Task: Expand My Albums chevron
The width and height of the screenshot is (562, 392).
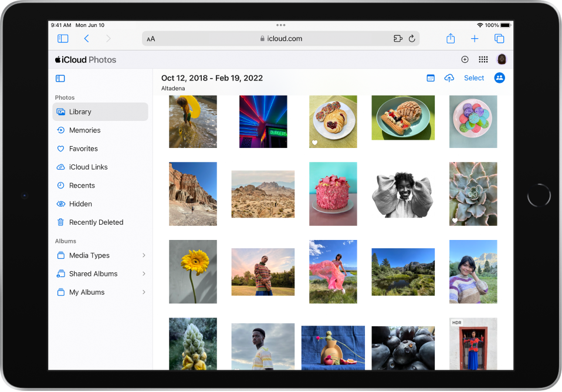Action: 144,292
